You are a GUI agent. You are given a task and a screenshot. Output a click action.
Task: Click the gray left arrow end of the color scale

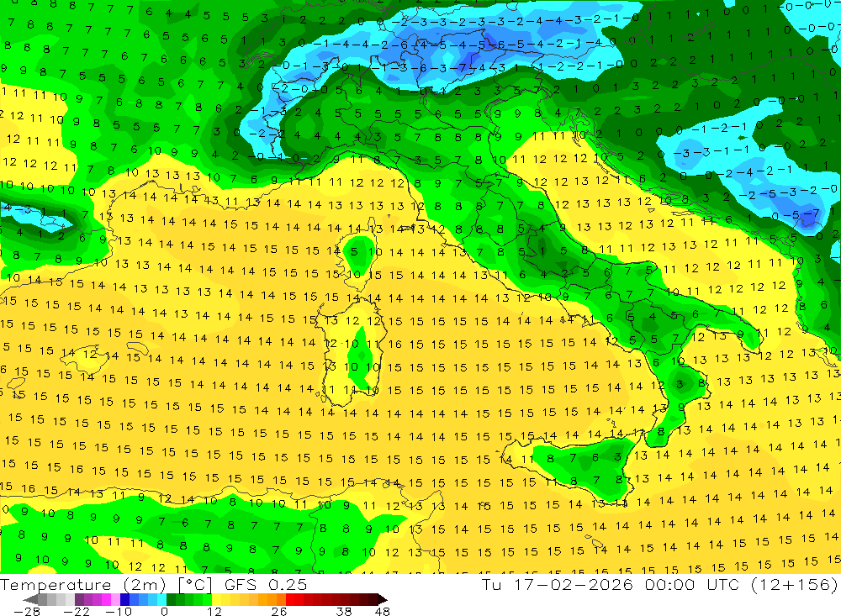[30, 599]
